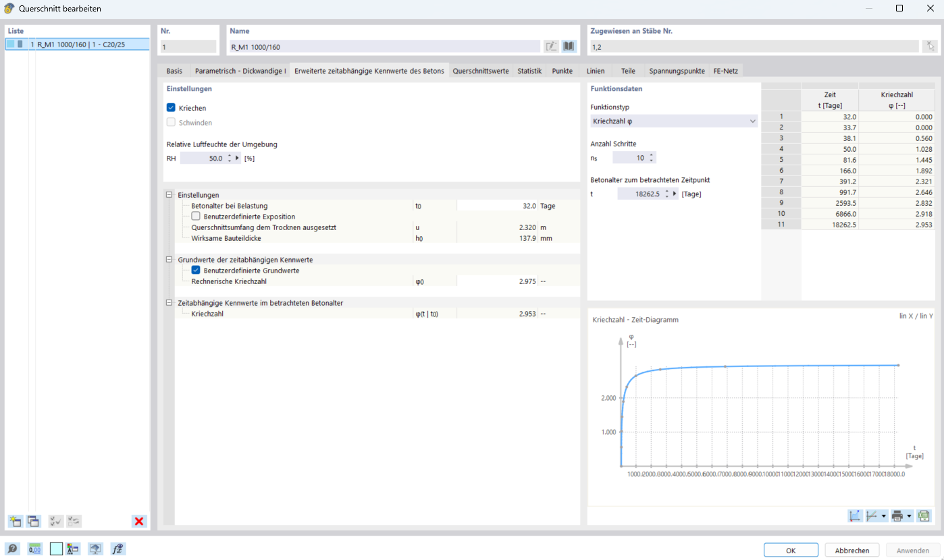The image size is (944, 560).
Task: Open the Spannungspunkte tab
Action: click(x=677, y=71)
